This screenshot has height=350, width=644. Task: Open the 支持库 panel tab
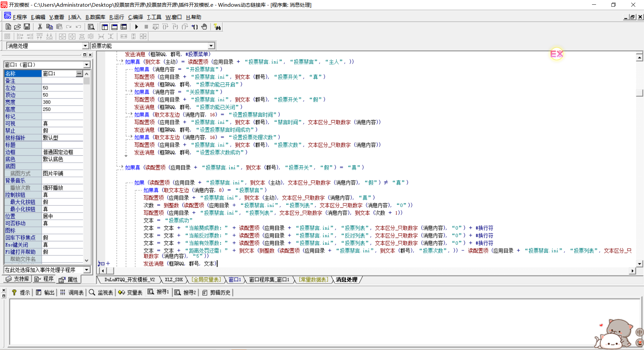point(18,279)
